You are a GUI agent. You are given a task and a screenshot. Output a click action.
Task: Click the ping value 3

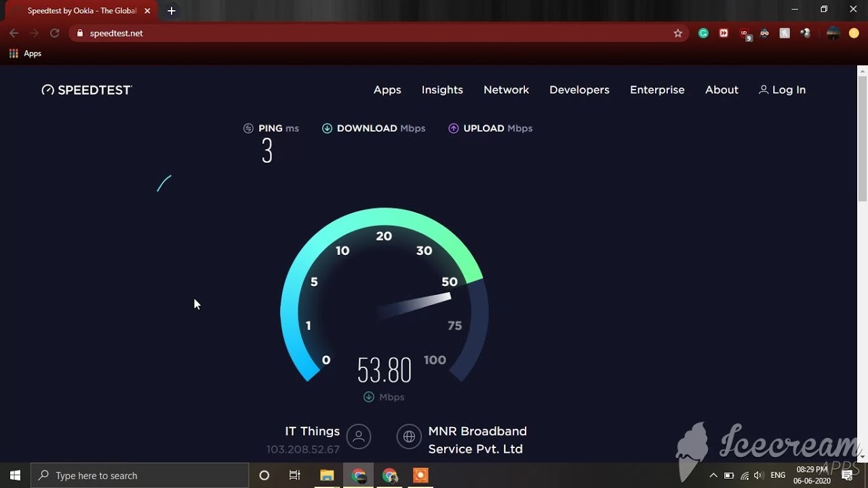pyautogui.click(x=267, y=151)
